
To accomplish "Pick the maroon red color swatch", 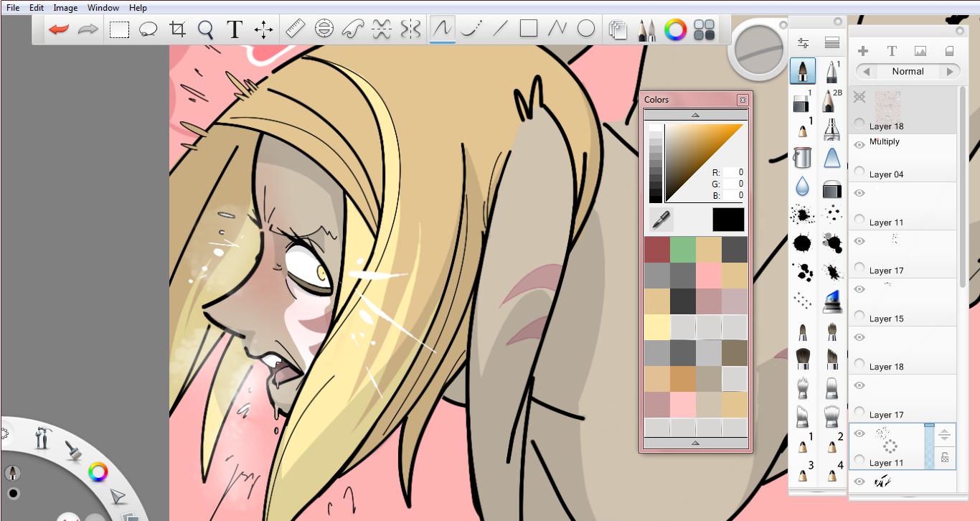I will [x=656, y=250].
